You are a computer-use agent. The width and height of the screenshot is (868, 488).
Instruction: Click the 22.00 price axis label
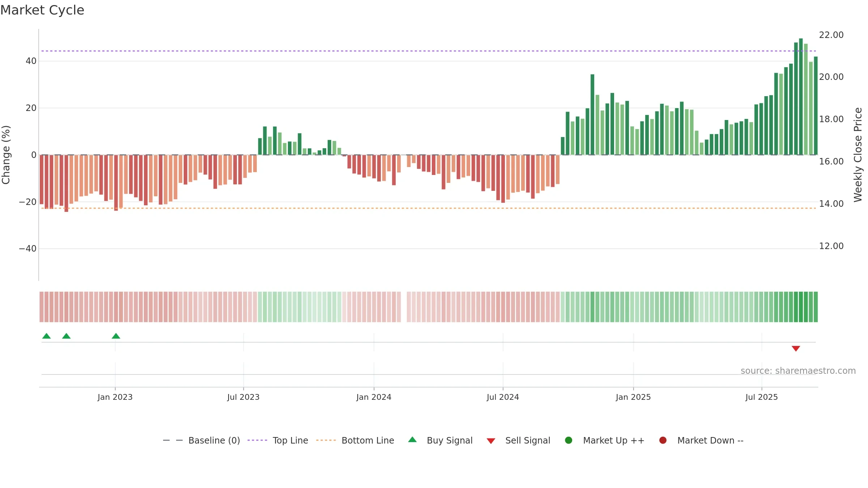[x=831, y=35]
